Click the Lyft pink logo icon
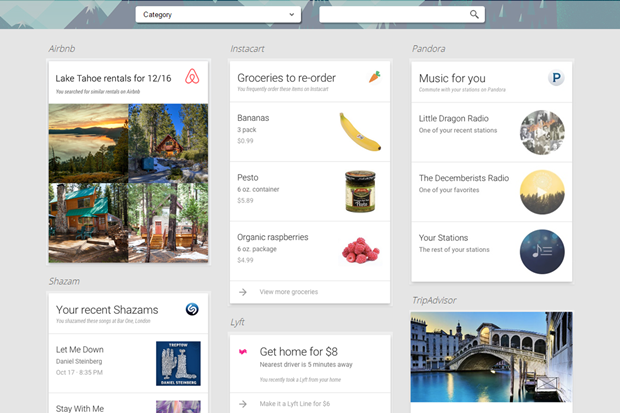The height and width of the screenshot is (413, 620). point(243,351)
